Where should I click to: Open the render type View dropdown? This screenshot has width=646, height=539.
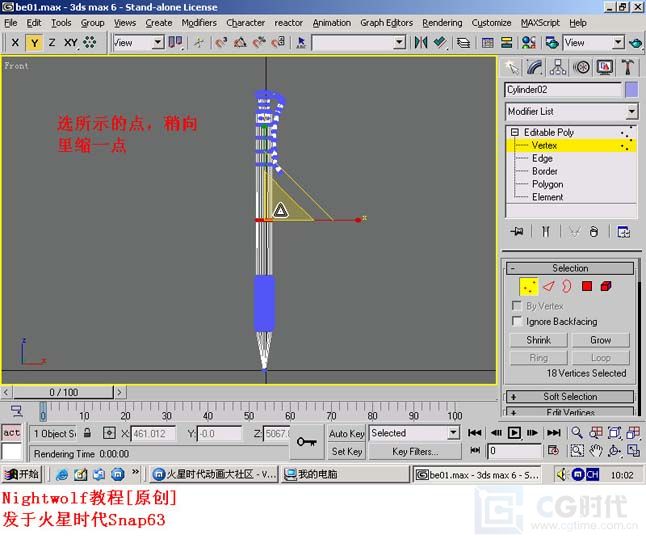tap(593, 42)
